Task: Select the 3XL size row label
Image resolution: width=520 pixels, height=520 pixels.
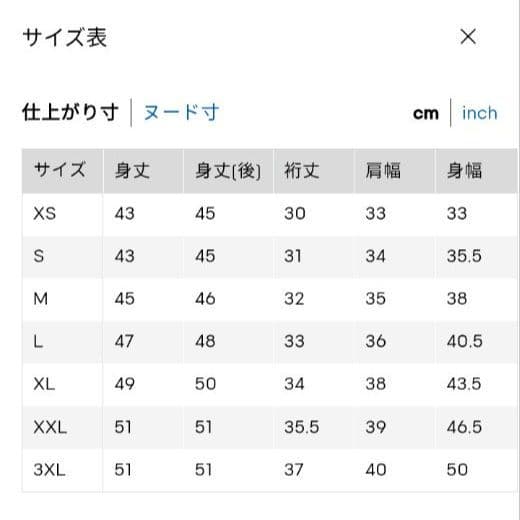Action: click(49, 470)
